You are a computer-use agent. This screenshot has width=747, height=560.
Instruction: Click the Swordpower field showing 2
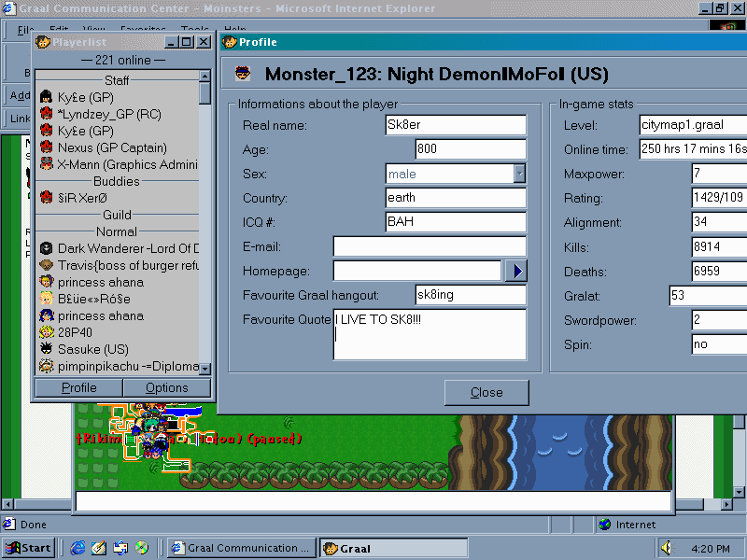[719, 320]
